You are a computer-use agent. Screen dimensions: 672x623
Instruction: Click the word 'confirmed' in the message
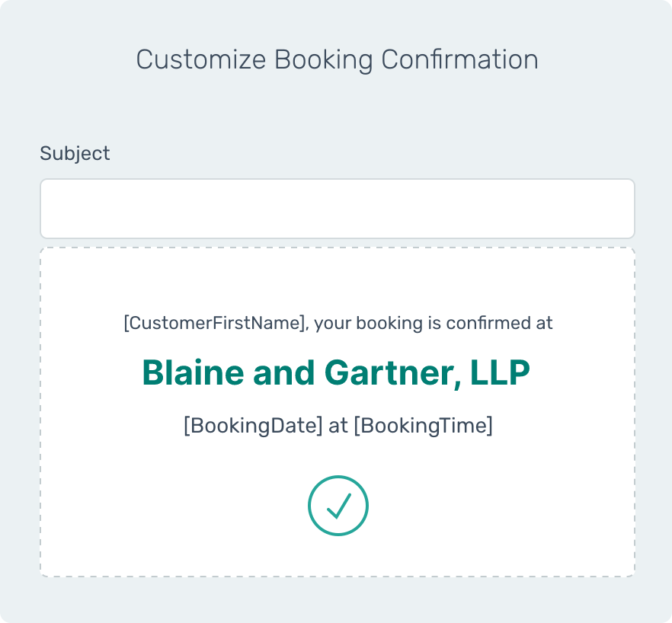point(483,323)
